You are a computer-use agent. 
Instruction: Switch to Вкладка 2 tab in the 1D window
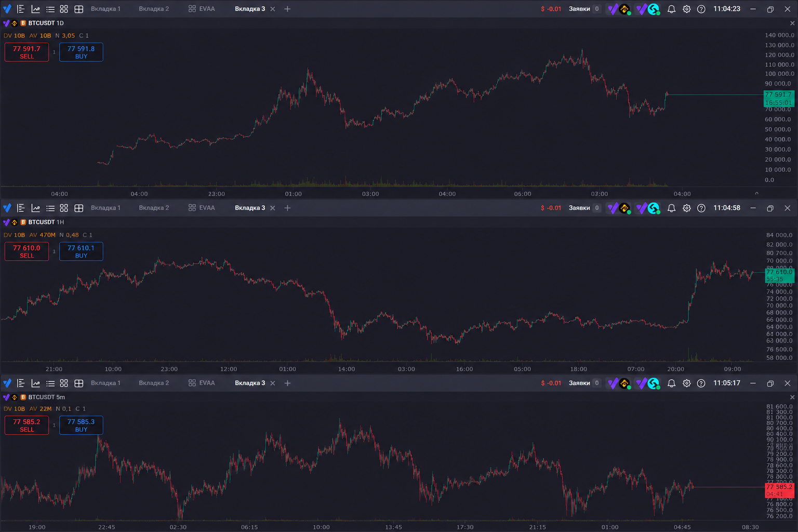click(x=154, y=9)
